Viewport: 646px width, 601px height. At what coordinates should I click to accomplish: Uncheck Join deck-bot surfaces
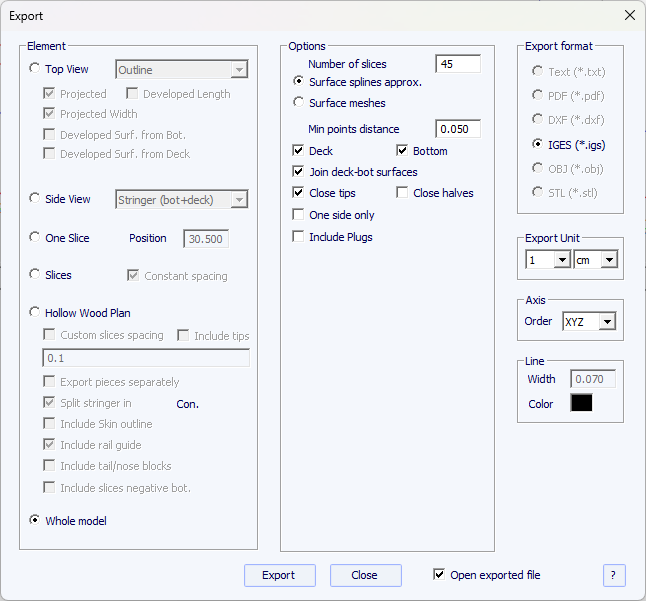point(298,172)
